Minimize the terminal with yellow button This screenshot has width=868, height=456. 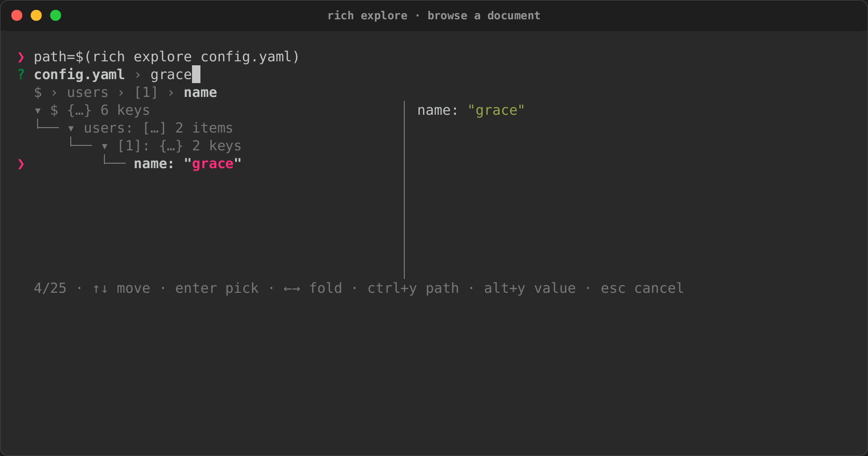(36, 15)
